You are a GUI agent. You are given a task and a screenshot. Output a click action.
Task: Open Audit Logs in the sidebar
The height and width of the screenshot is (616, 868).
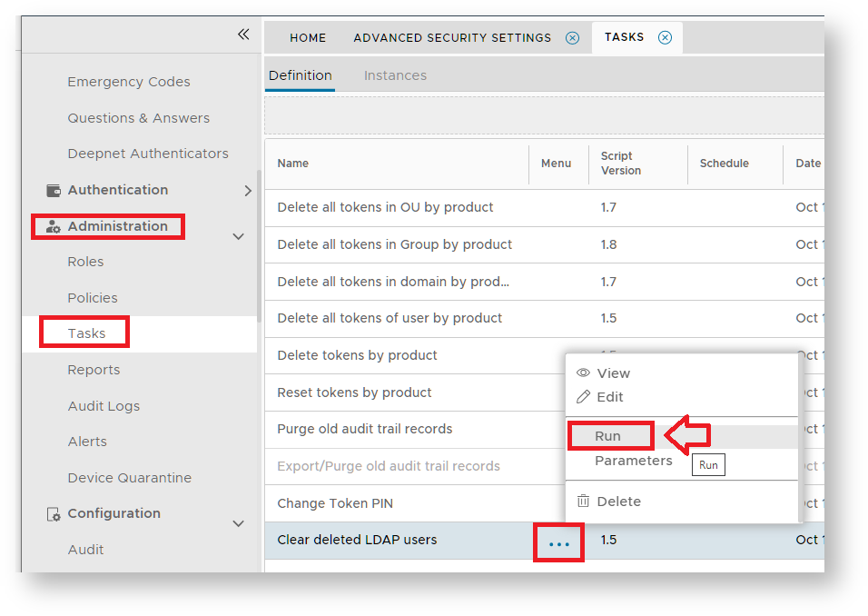tap(104, 406)
